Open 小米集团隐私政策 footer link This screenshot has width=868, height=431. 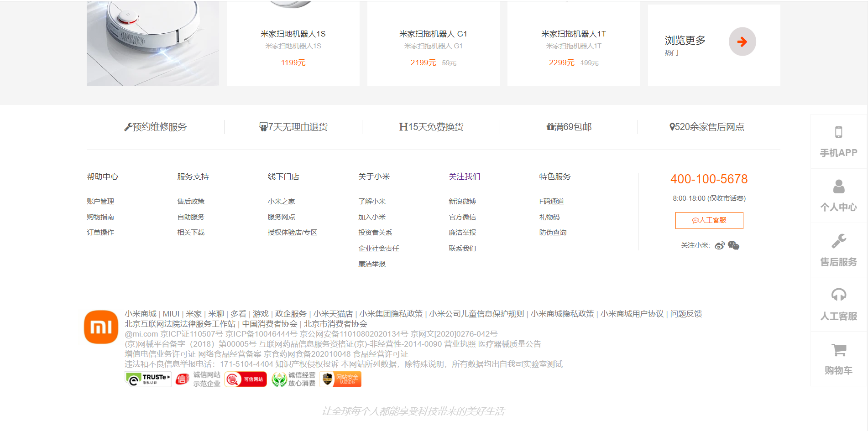pos(391,314)
